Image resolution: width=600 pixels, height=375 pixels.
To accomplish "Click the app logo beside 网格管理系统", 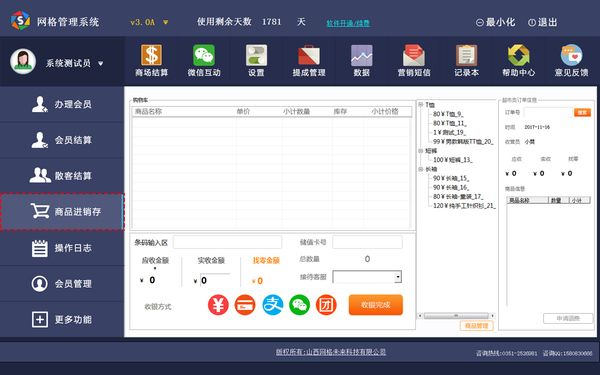I will coord(20,21).
